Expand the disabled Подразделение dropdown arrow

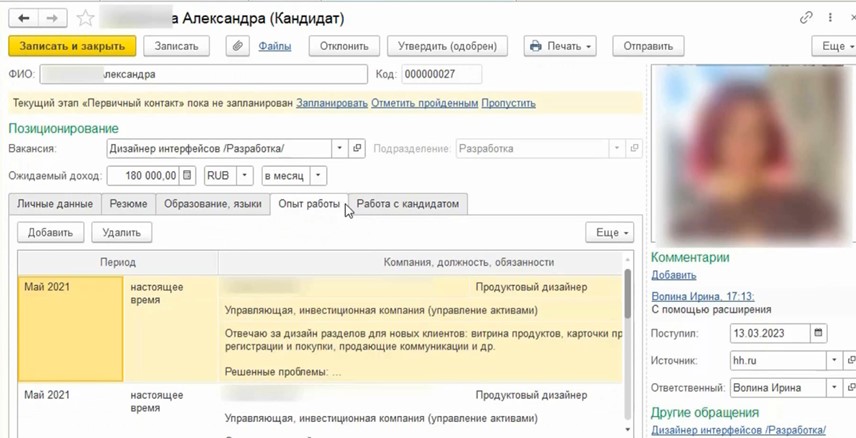617,148
